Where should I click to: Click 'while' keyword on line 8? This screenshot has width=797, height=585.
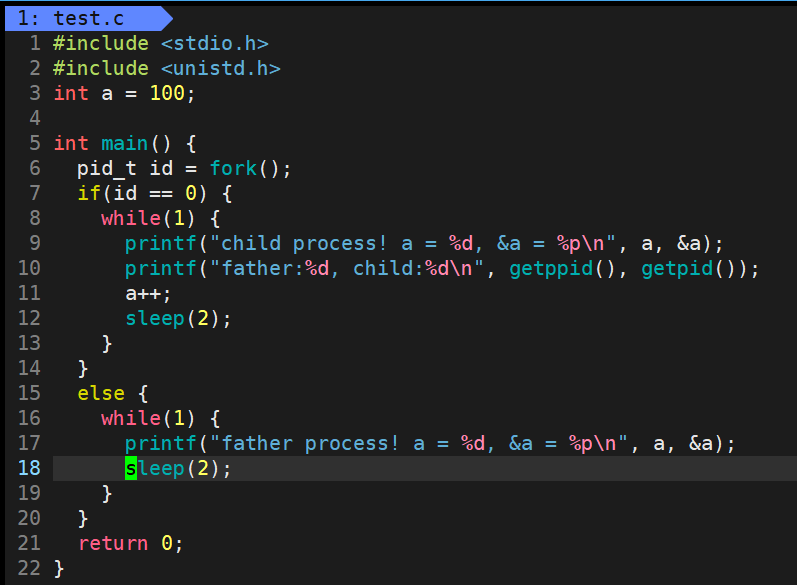[x=131, y=218]
